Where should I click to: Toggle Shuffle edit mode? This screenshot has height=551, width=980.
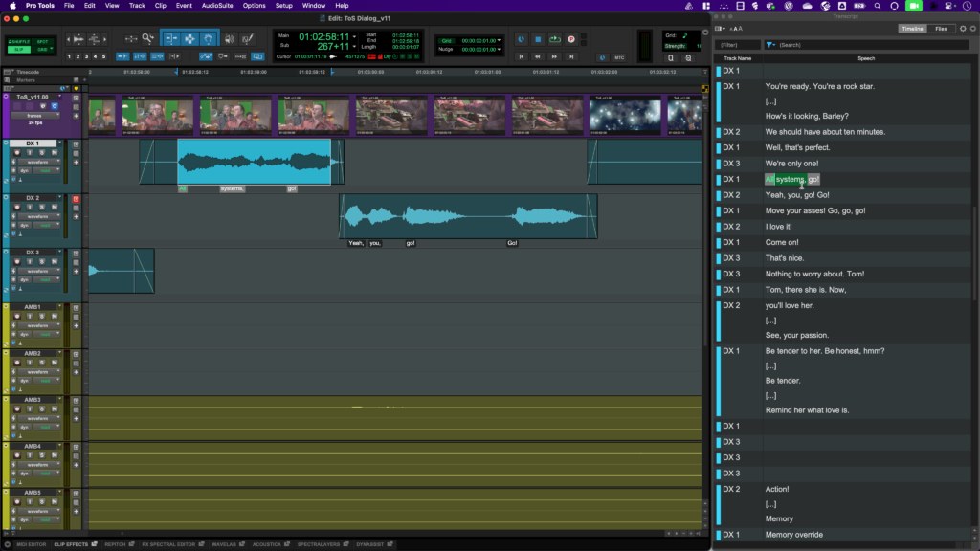pos(18,42)
